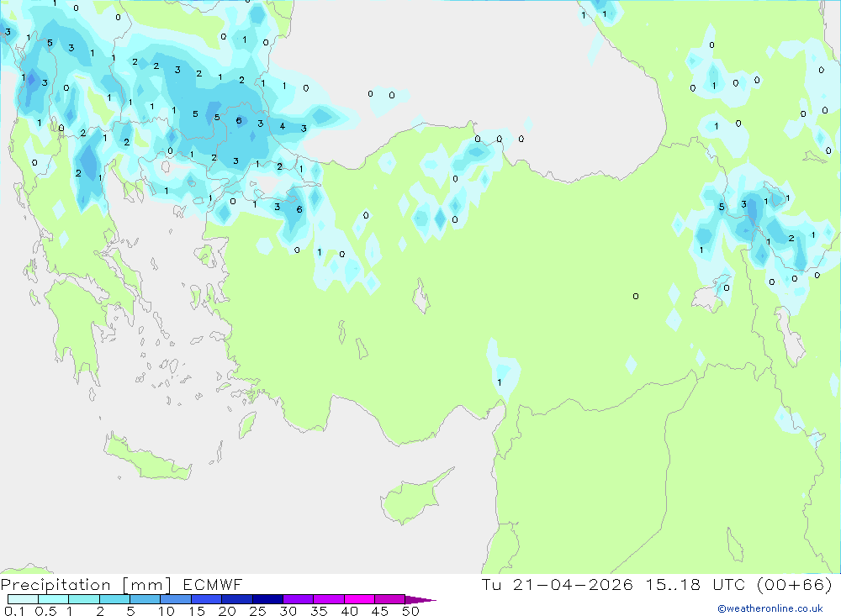841x616 pixels.
Task: Click the above-50 arrow tip of legend
Action: [x=420, y=600]
